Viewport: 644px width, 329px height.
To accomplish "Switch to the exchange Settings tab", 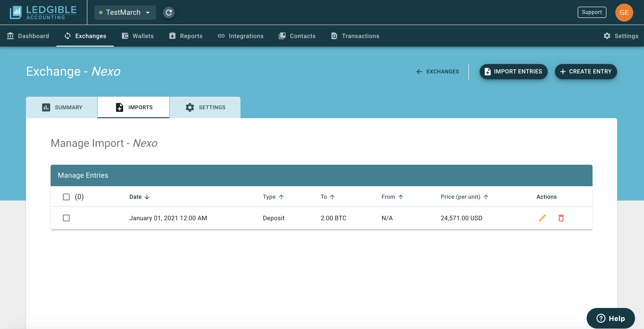I will (205, 107).
